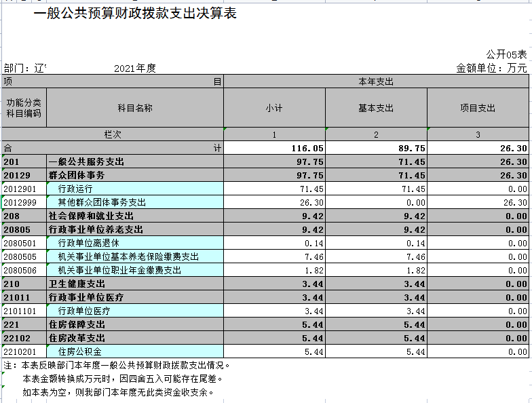Select 项目支出 value 26.30 in row 2012999
Screen dimensions: 532x403
pos(478,202)
